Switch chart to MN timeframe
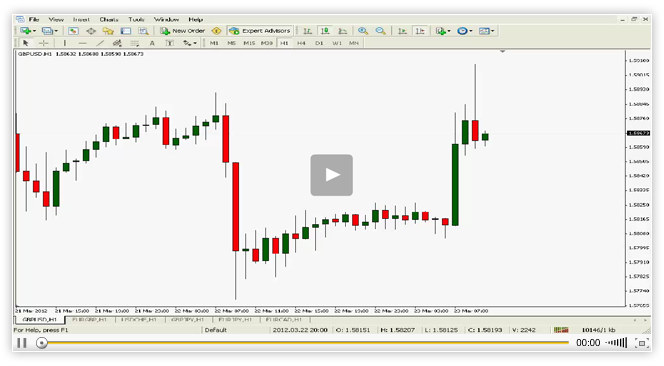Image resolution: width=664 pixels, height=366 pixels. [354, 43]
